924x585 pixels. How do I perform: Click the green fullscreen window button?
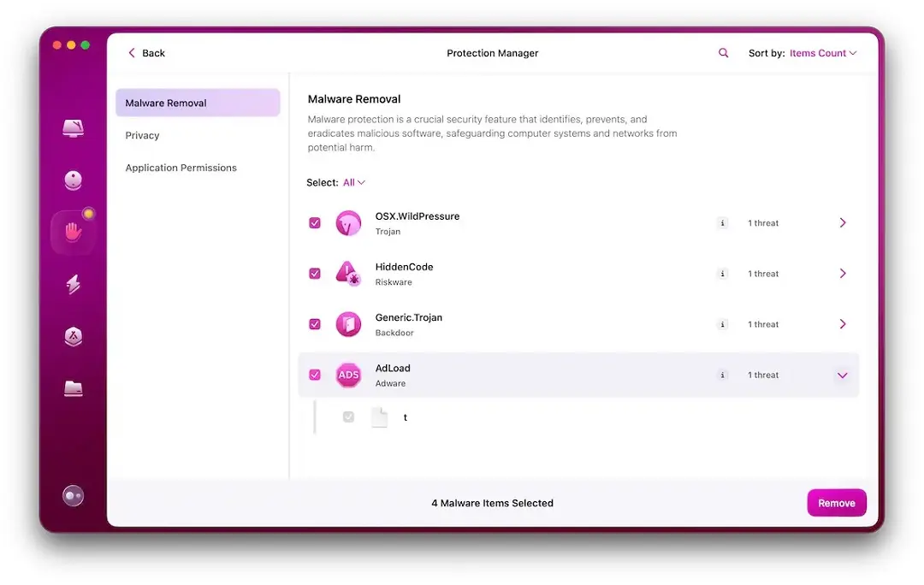pos(86,45)
